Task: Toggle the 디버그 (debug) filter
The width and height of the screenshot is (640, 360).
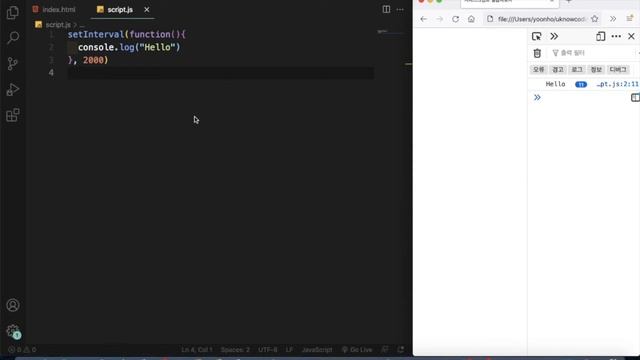Action: tap(618, 70)
